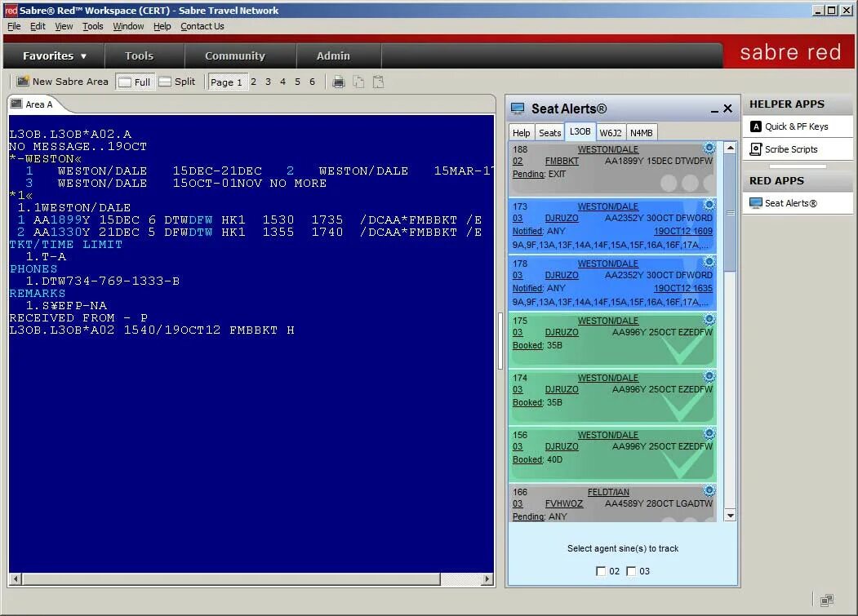Switch to the W6J2 tab

(x=610, y=133)
